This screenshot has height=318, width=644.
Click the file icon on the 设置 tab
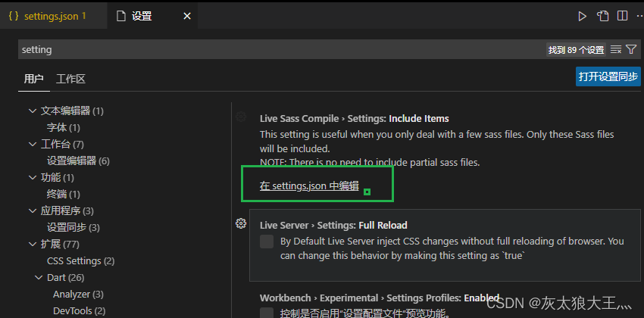tap(120, 16)
